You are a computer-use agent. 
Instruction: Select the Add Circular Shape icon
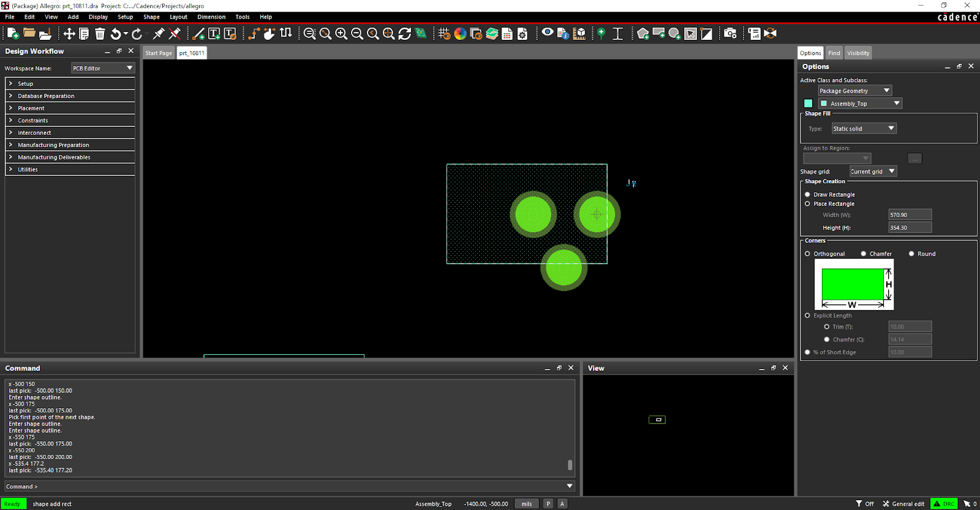tap(674, 34)
